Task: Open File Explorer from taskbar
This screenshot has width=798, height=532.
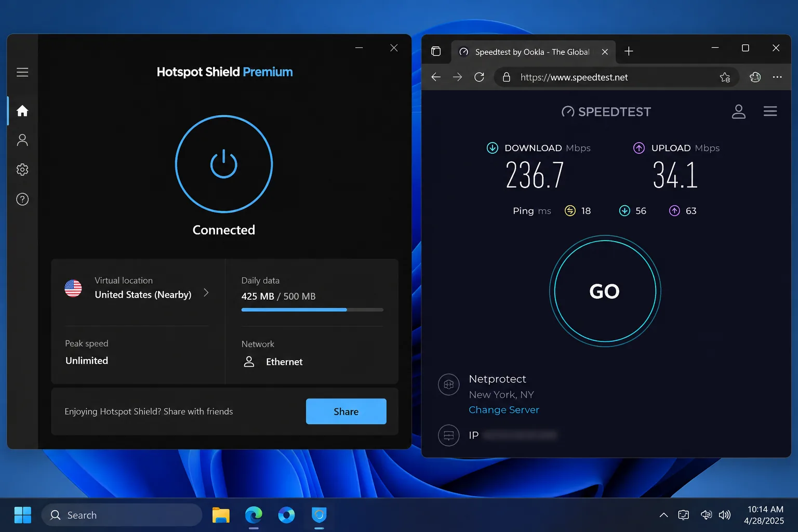Action: (221, 515)
